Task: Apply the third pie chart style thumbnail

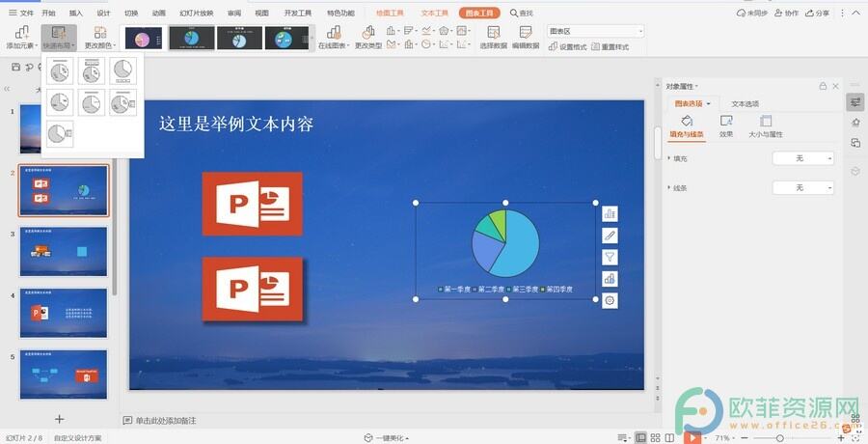Action: pyautogui.click(x=240, y=39)
